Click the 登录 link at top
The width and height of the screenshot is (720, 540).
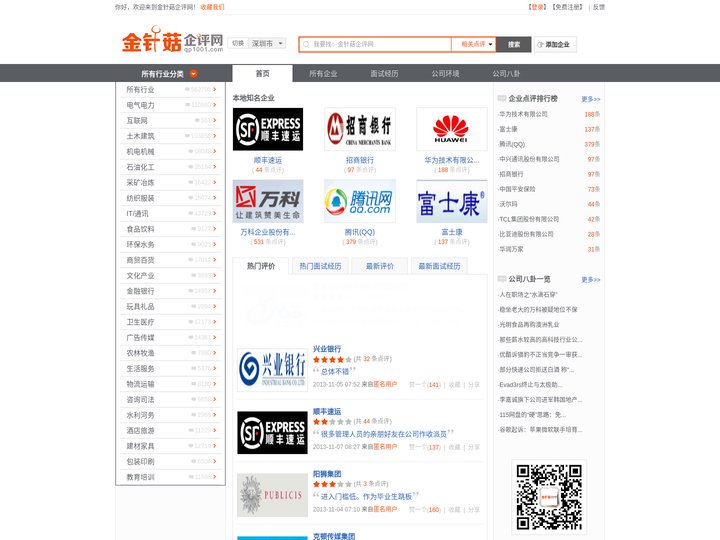tap(537, 7)
